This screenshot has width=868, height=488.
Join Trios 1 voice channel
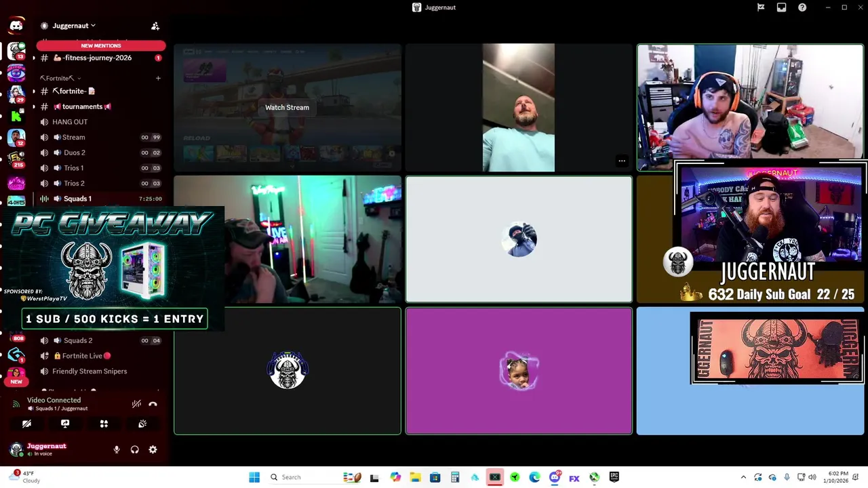tap(100, 168)
